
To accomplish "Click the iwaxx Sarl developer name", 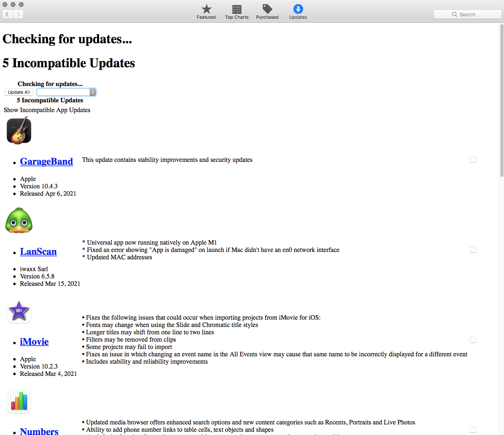I will pos(34,269).
